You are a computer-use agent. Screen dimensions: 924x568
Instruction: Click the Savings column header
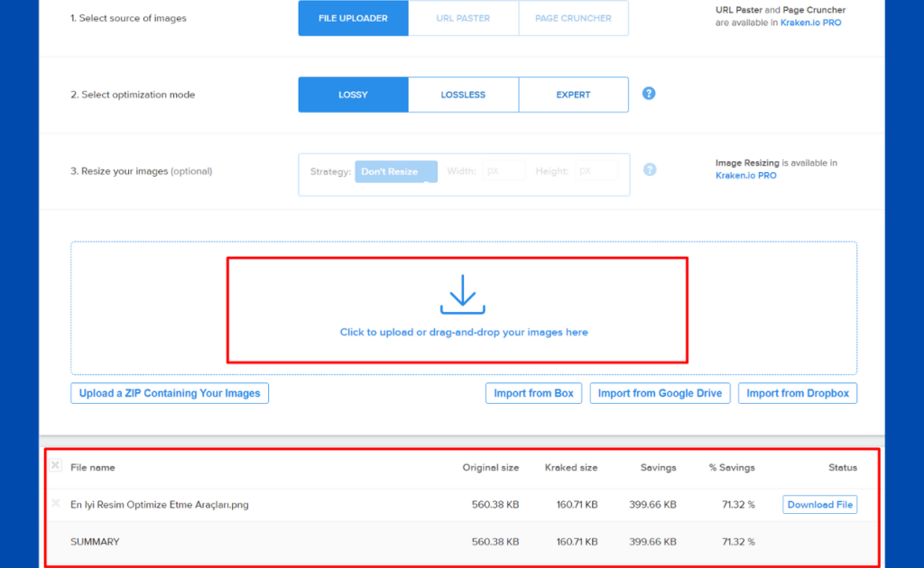658,467
